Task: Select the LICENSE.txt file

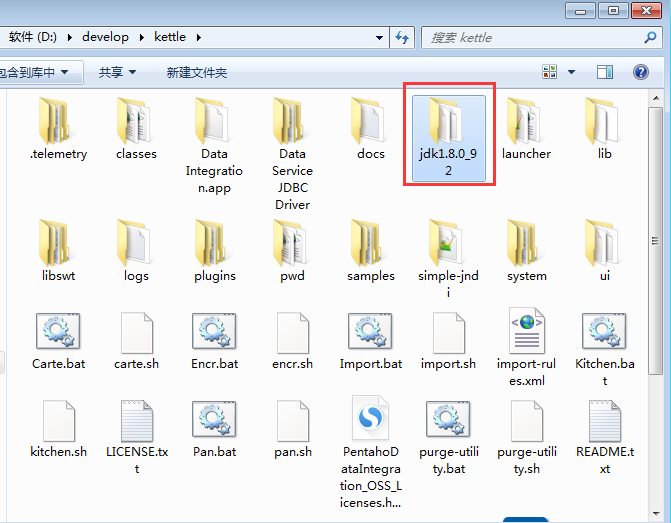Action: pos(137,437)
